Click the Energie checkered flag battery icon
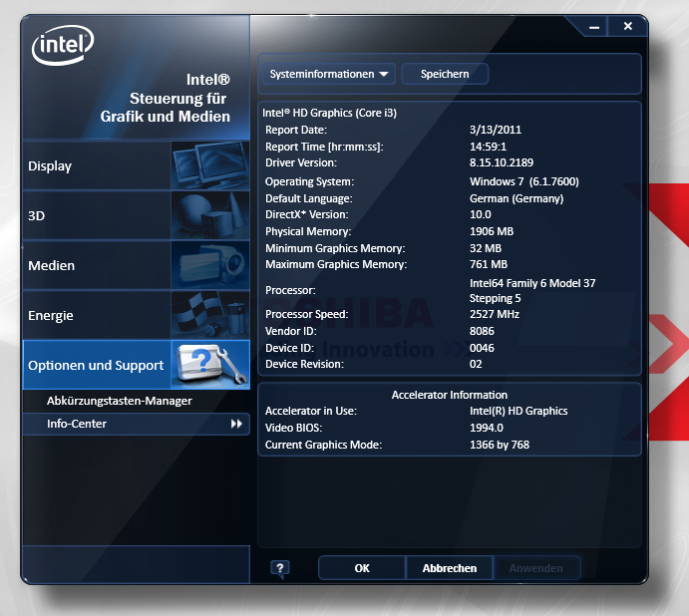Screen dimensions: 689x616 [x=210, y=315]
